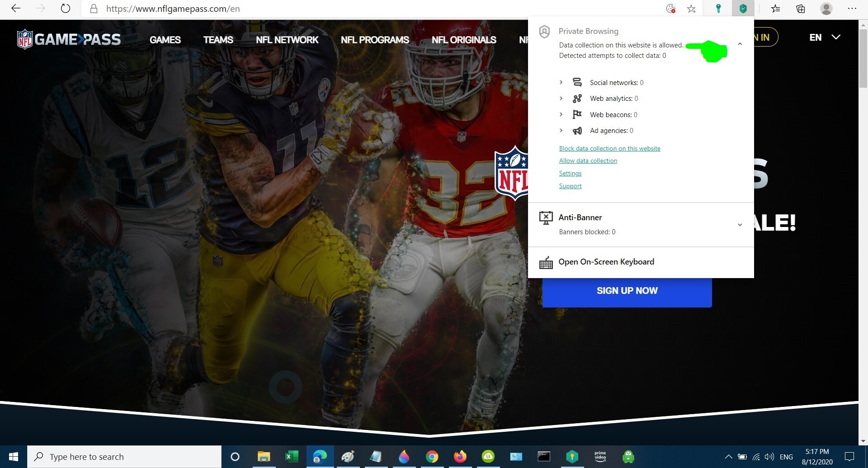Open Paint from the taskbar
The width and height of the screenshot is (868, 468).
(x=348, y=457)
